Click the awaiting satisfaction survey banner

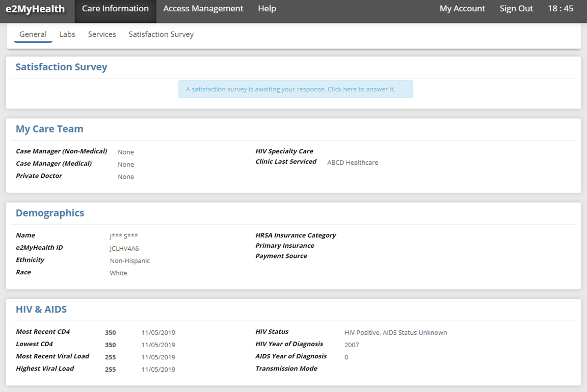(295, 89)
